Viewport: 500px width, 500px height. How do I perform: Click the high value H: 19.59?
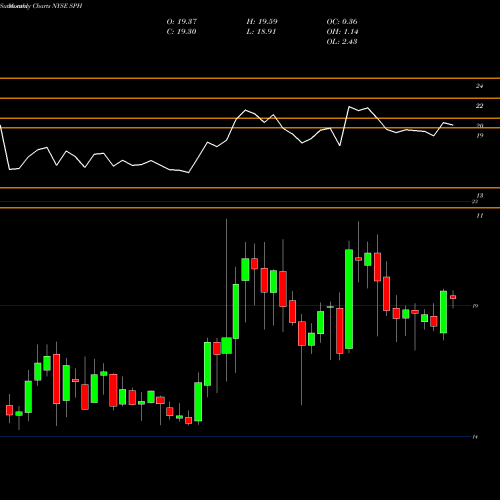coord(262,22)
